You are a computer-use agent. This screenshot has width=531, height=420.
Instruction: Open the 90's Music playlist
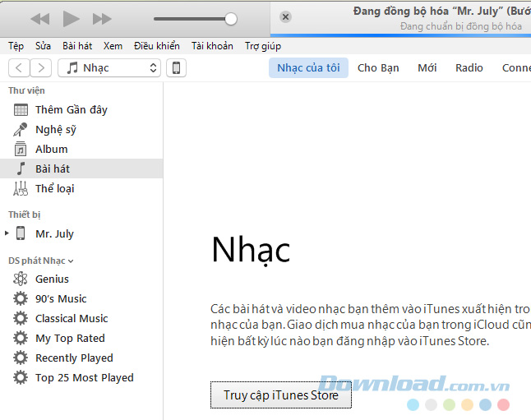81,298
